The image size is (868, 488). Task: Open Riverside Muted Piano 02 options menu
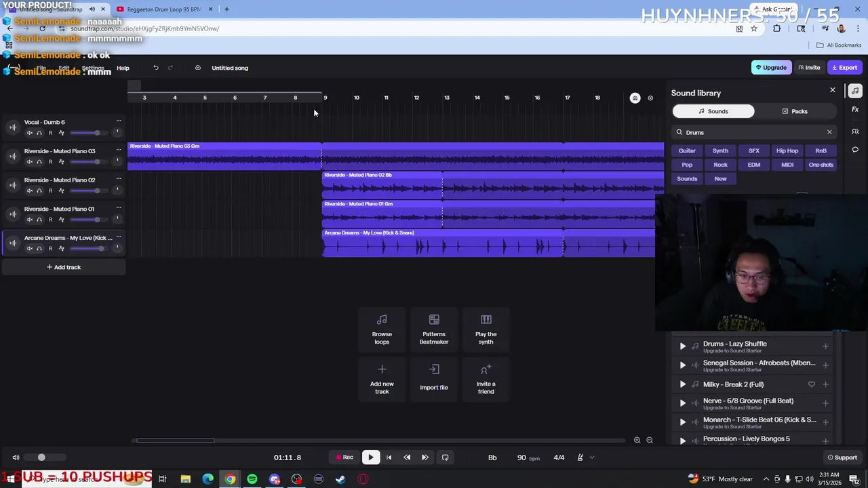pyautogui.click(x=118, y=179)
